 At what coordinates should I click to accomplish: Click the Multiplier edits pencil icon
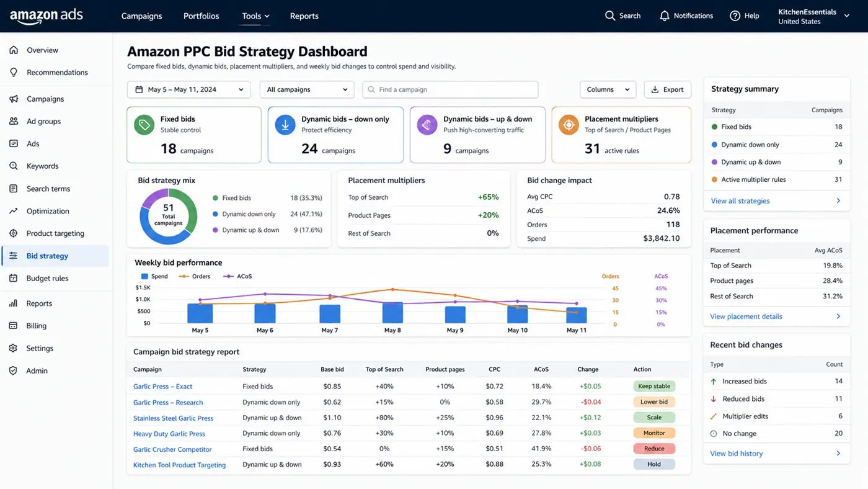(714, 416)
